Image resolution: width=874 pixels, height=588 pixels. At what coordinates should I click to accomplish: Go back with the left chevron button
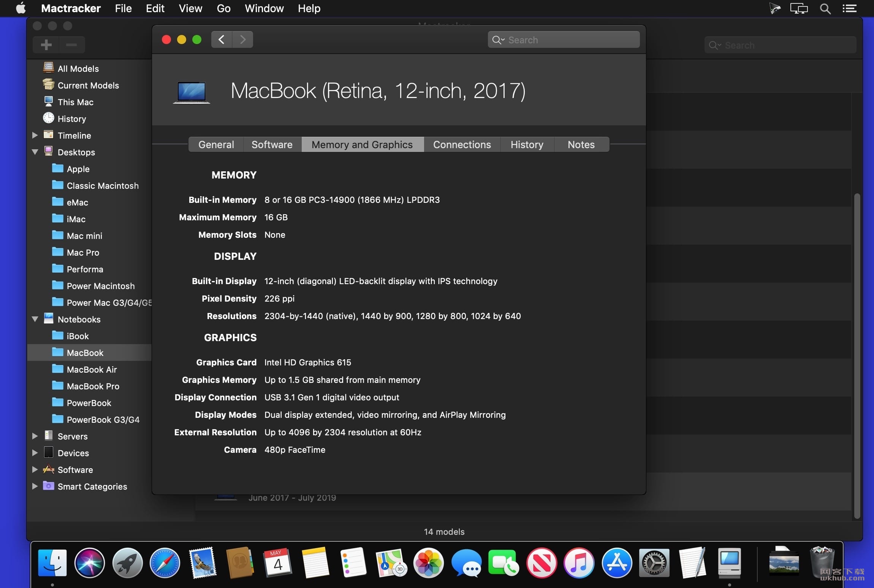pos(222,40)
